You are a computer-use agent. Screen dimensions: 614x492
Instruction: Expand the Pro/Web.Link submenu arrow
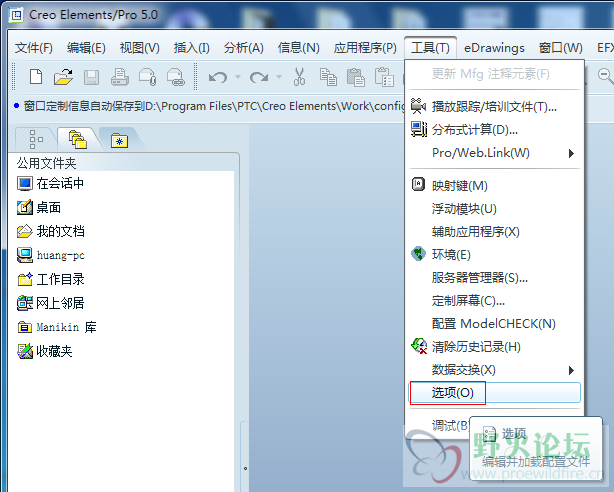pos(571,153)
